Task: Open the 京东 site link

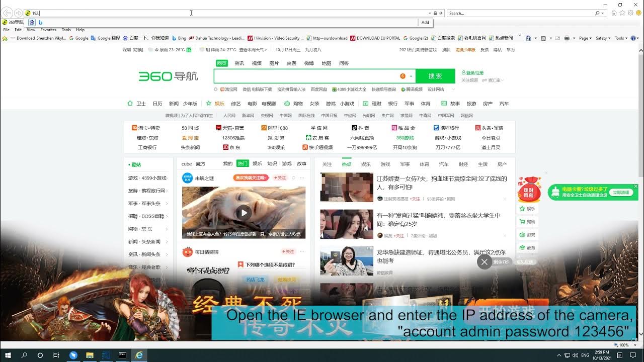Action: click(231, 147)
